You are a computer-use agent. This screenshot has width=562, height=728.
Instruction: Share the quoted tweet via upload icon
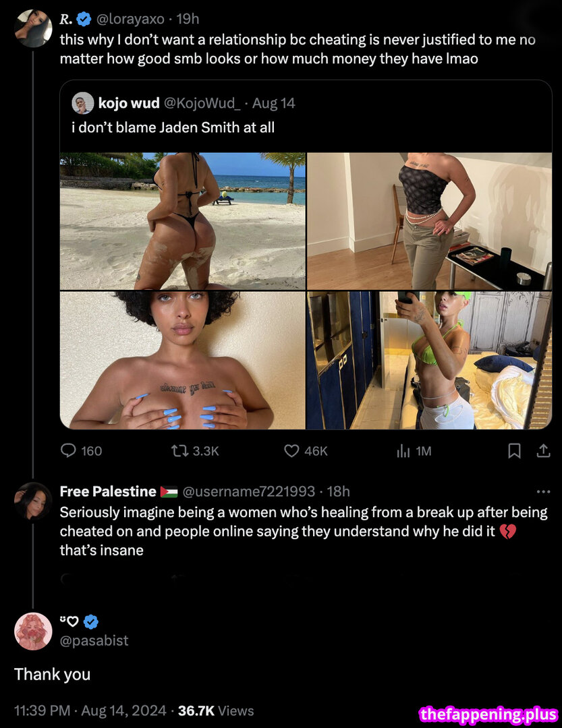[543, 451]
